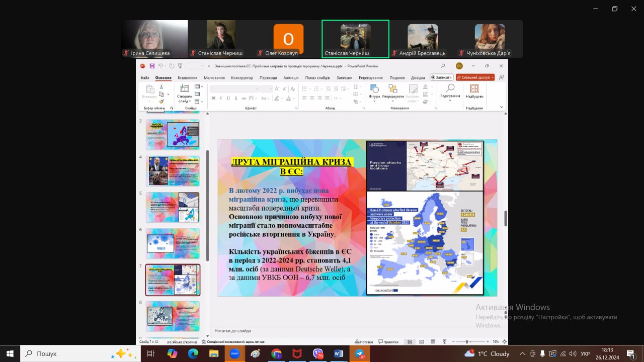Click the Copy icon in clipboard group
This screenshot has width=644, height=362.
161,94
